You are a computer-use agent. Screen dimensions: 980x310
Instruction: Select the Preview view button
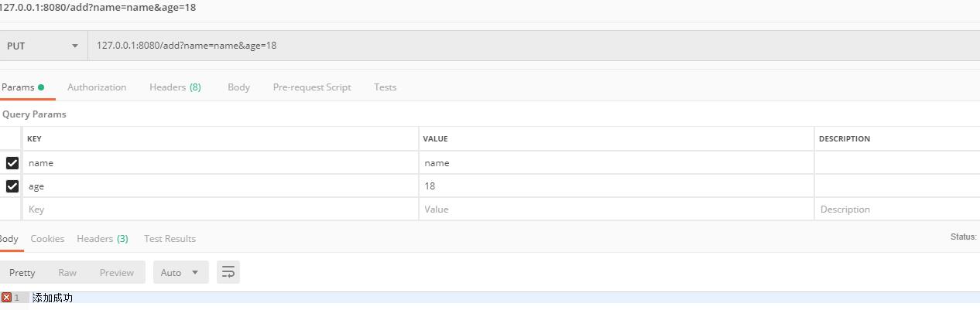(117, 272)
